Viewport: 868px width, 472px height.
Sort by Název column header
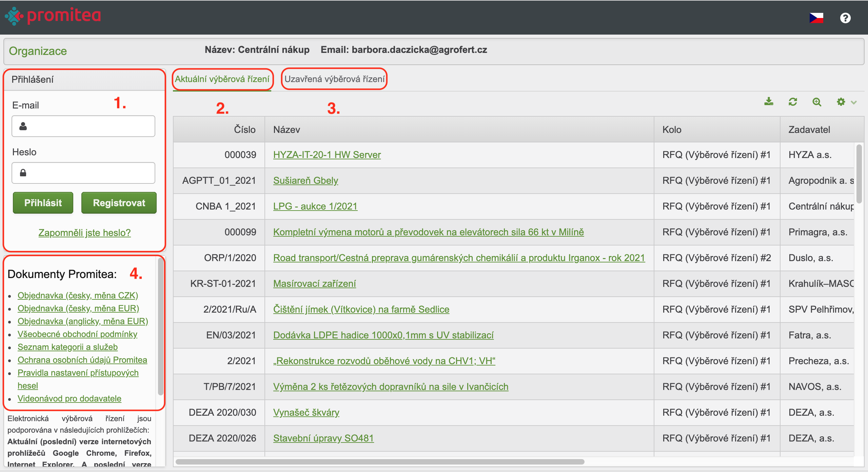[x=459, y=130]
